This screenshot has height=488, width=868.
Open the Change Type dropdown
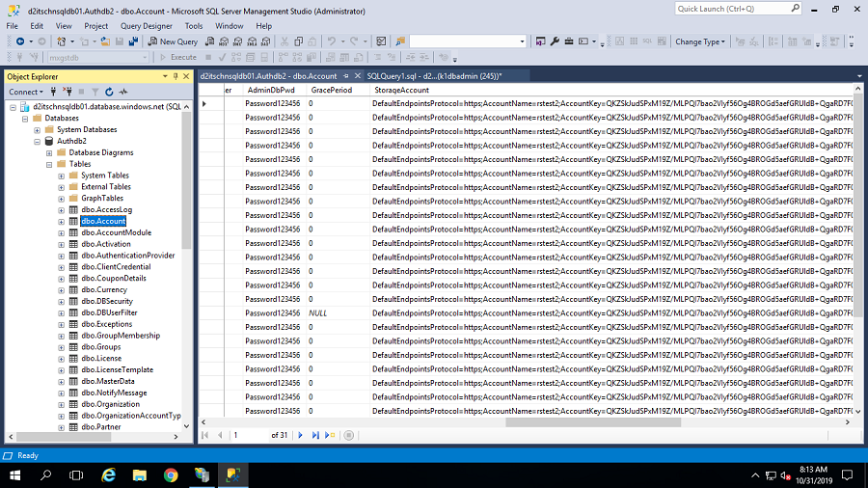pos(700,41)
